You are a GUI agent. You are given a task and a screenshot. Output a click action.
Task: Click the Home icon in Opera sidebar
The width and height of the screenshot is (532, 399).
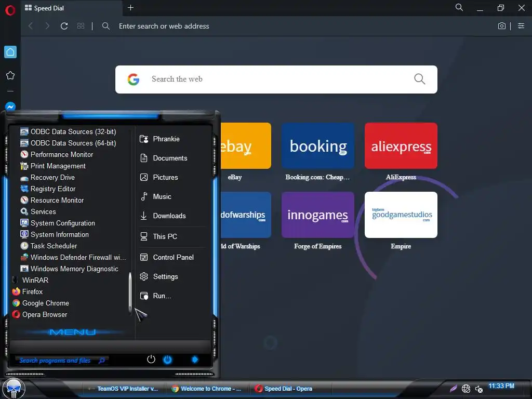[10, 52]
